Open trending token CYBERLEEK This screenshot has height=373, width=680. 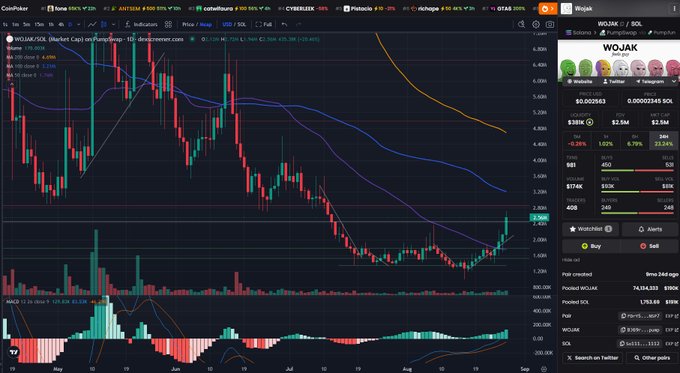[x=302, y=8]
